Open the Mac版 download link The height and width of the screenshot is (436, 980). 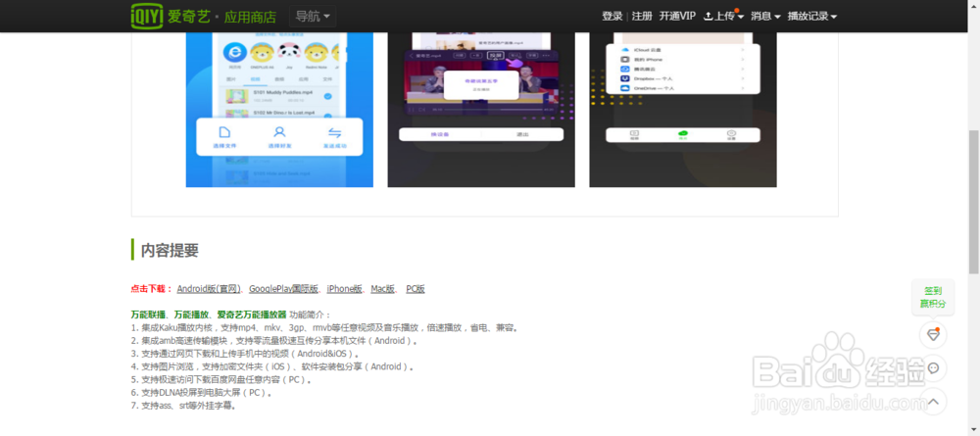(383, 289)
